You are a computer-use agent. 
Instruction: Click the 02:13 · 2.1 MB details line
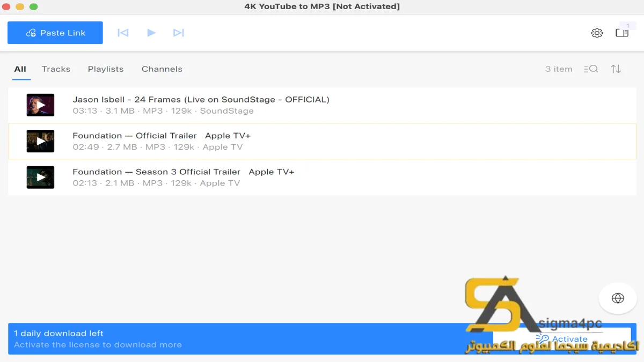156,183
